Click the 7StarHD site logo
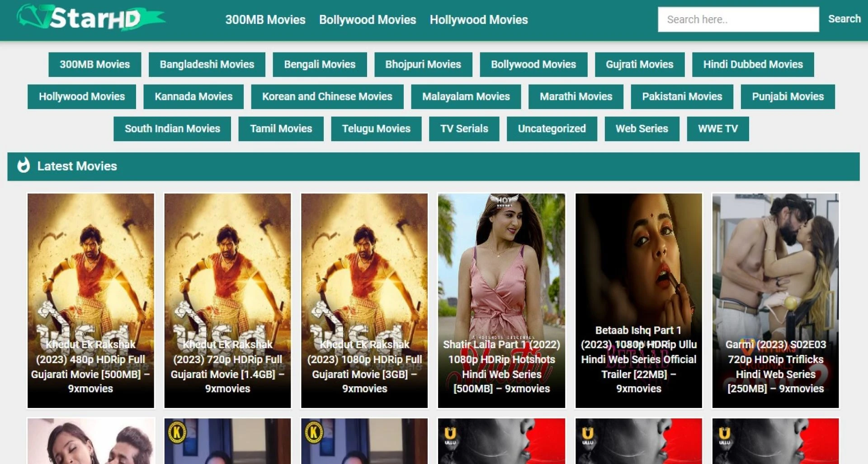 91,18
